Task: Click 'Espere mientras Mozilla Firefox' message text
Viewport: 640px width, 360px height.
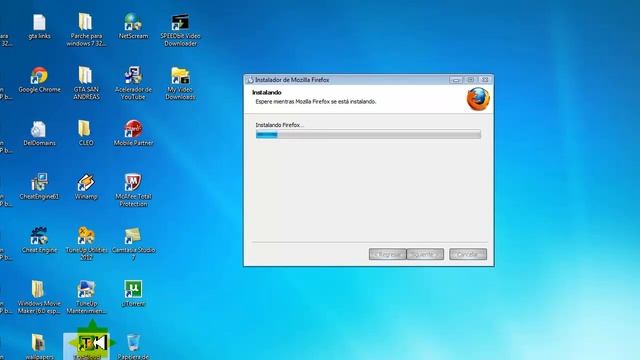Action: click(x=316, y=102)
